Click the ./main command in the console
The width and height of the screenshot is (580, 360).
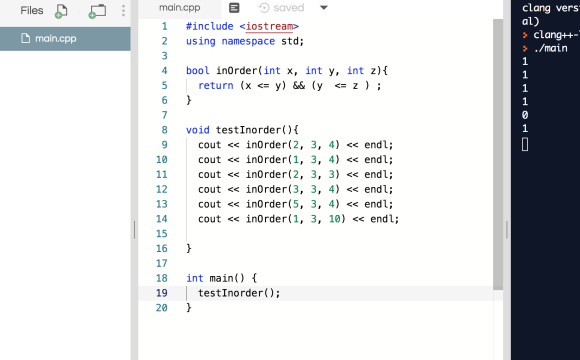point(550,48)
